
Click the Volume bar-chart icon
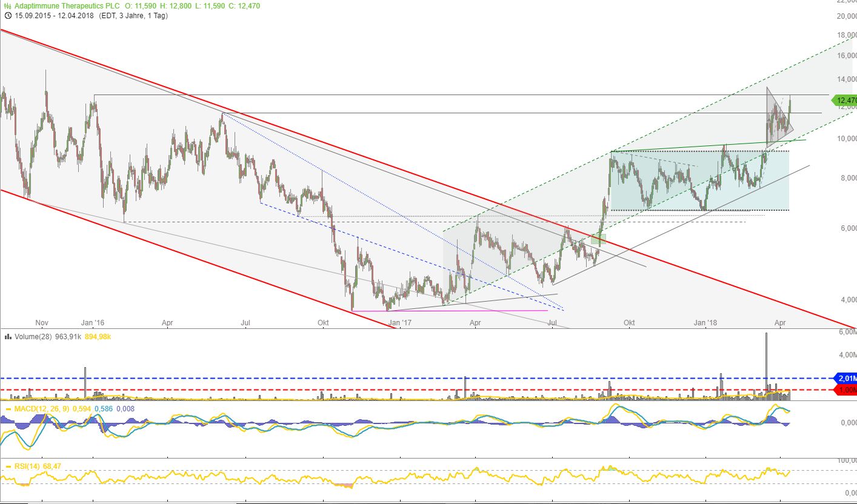(x=8, y=336)
